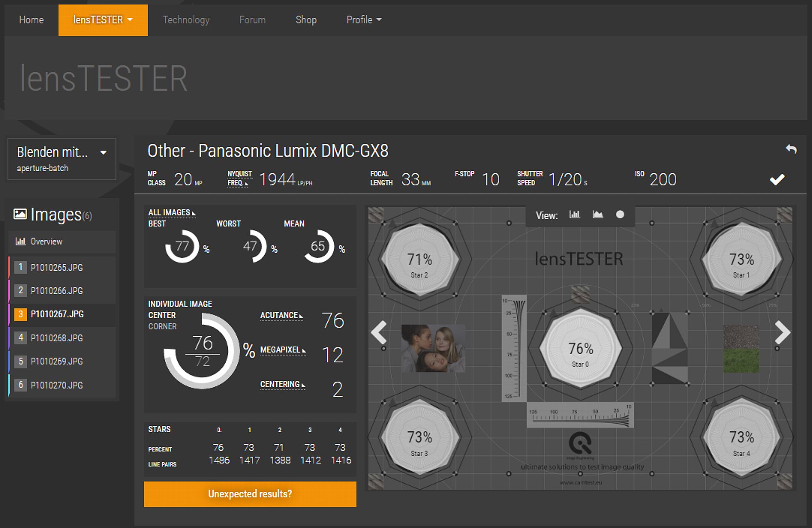Image resolution: width=812 pixels, height=528 pixels.
Task: Go to next image with right arrow
Action: 782,332
